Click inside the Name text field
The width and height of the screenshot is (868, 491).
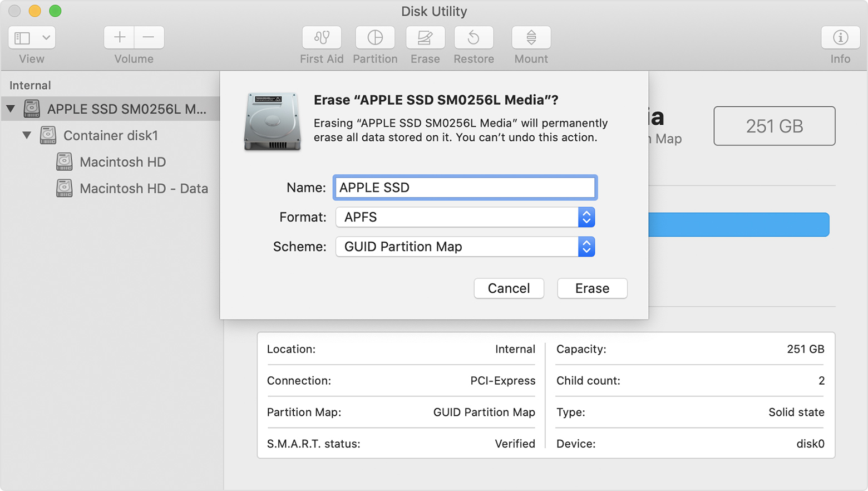coord(465,188)
